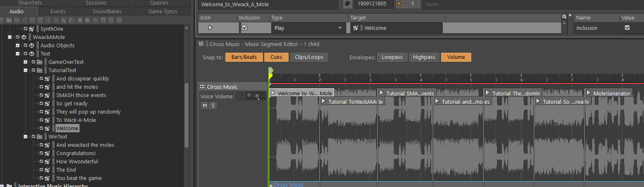Open the Queries tab
644x187 pixels.
159,3
